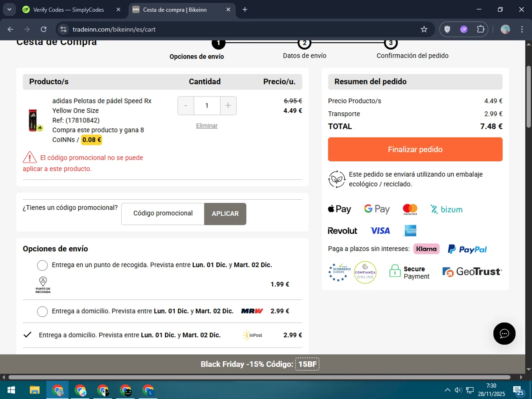Screen dimensions: 532x399
Task: Close the Cesta de compra tab
Action: coord(228,10)
